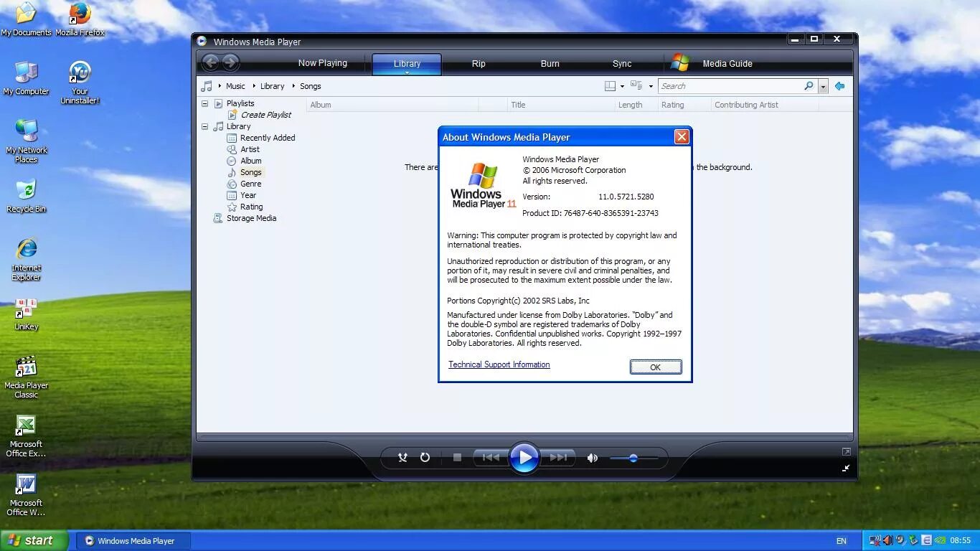Click the Layout Options icon

(610, 86)
